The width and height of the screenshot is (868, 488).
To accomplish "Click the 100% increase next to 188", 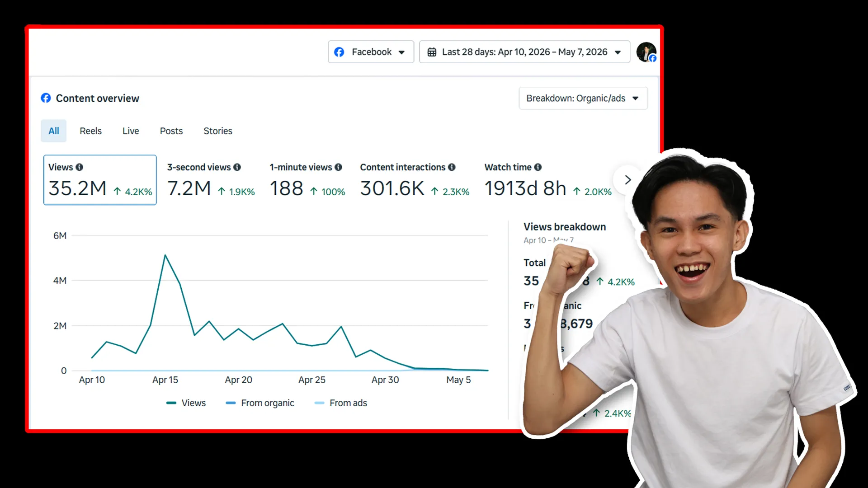I will pos(328,192).
